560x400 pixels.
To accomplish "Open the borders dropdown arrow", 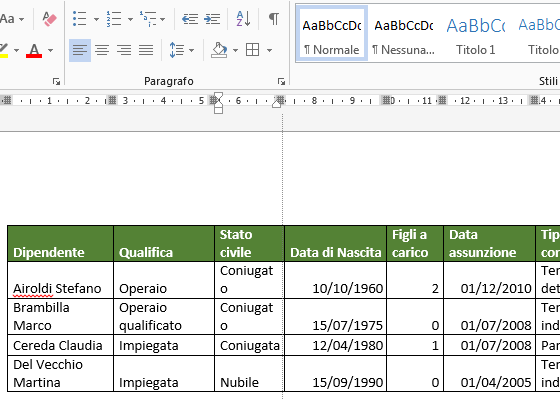I will (x=269, y=50).
